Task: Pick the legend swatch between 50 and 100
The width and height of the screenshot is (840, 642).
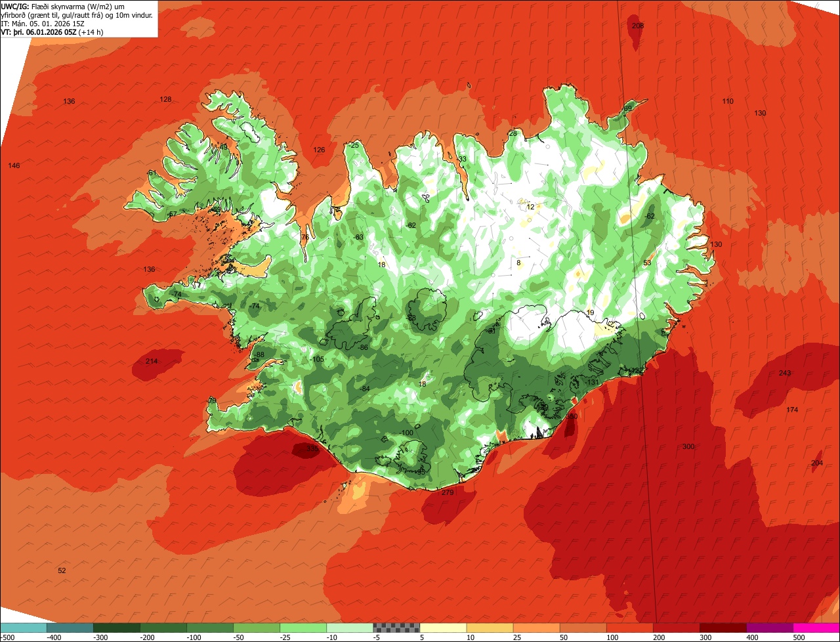Action: tap(583, 627)
